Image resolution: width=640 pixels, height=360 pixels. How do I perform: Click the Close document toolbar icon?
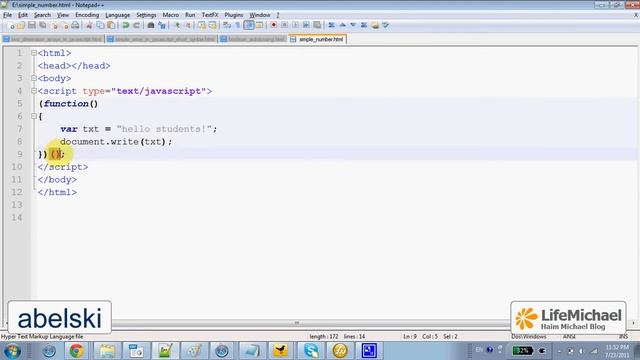click(x=54, y=25)
